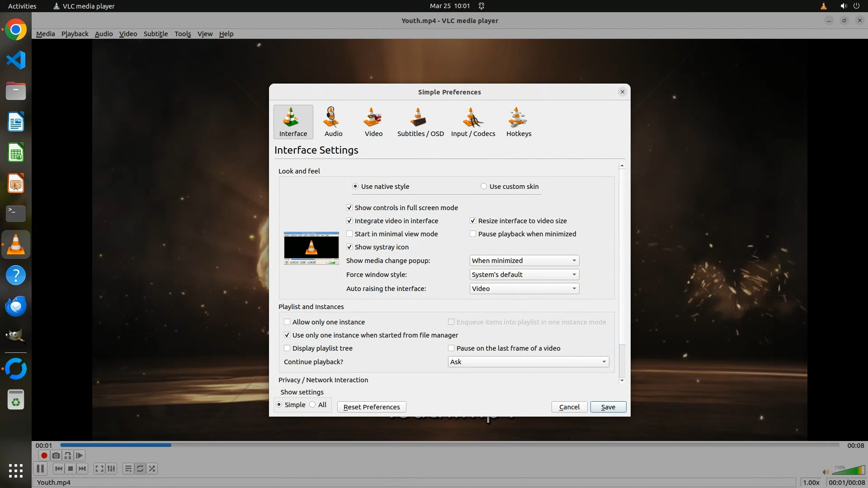Open the Hotkeys settings icon
The width and height of the screenshot is (868, 488).
click(x=519, y=121)
